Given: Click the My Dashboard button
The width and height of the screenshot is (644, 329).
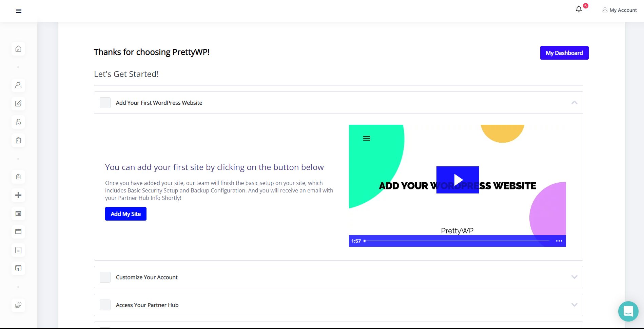Looking at the screenshot, I should point(564,53).
